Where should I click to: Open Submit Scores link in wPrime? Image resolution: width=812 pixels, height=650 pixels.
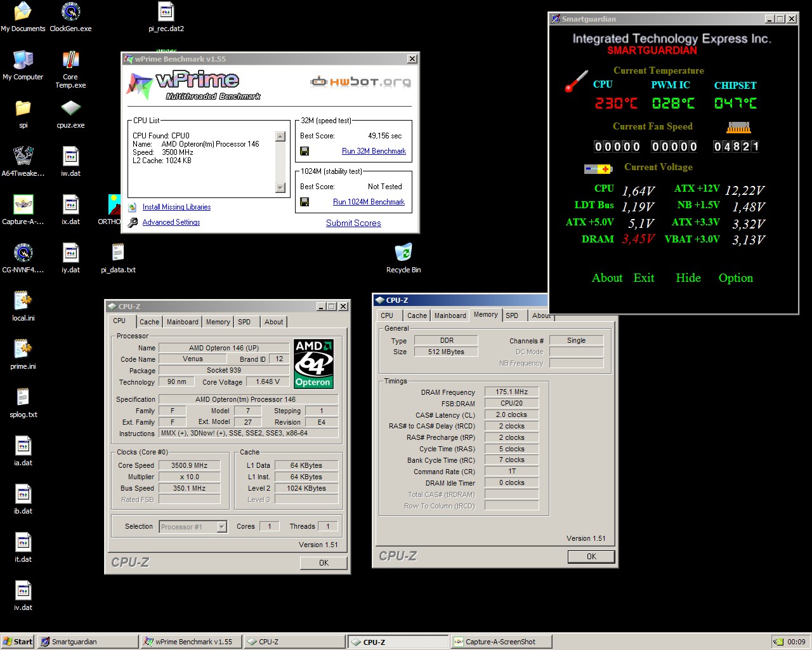(353, 223)
